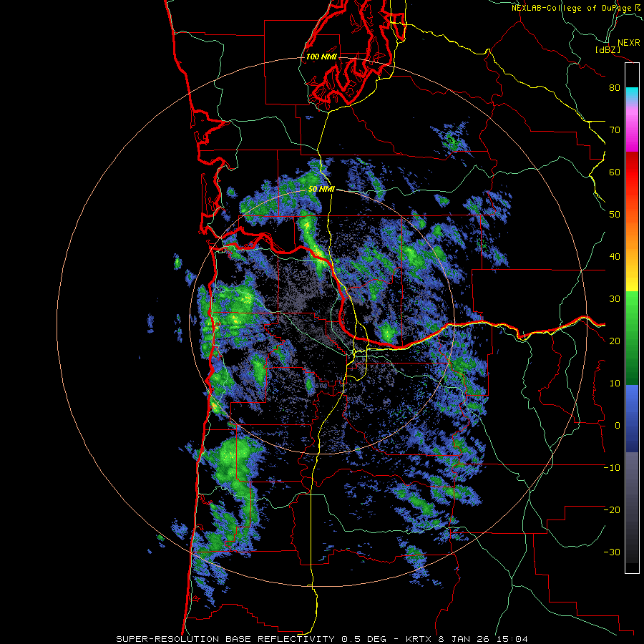Click the -30 value on the dBZ scale

(612, 552)
